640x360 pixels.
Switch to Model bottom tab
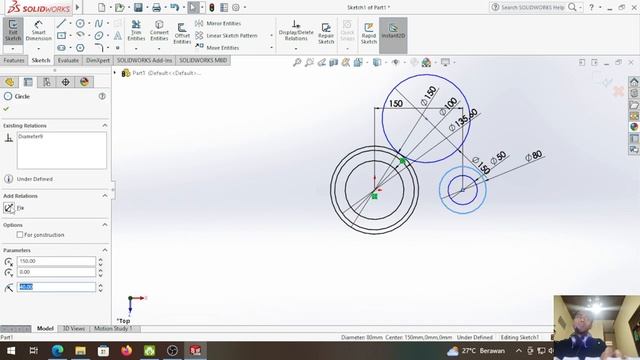coord(45,329)
